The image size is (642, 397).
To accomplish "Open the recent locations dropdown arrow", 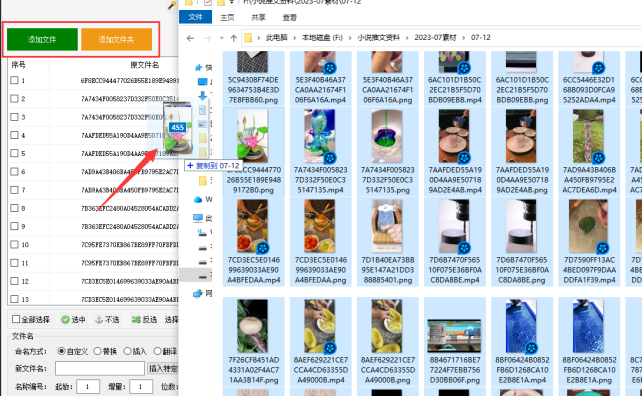I will click(222, 38).
